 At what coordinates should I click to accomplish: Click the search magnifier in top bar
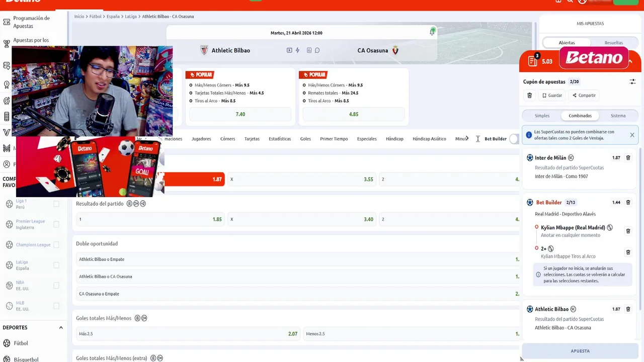[x=570, y=2]
